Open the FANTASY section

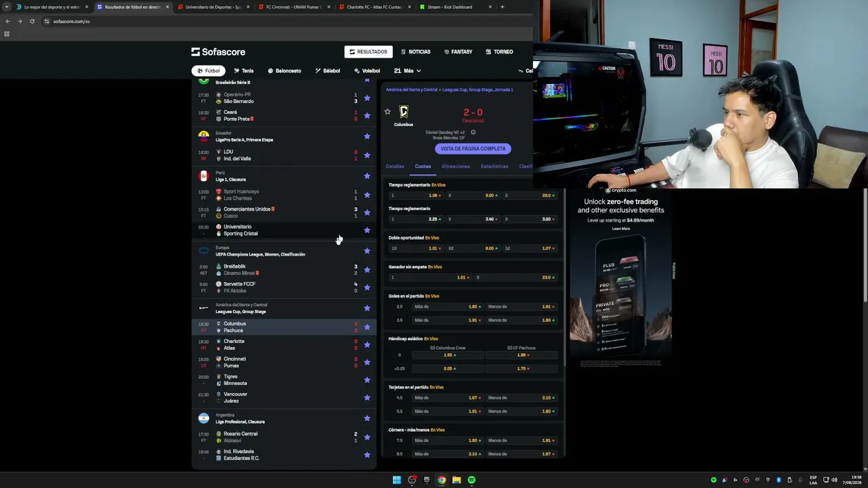pos(458,52)
